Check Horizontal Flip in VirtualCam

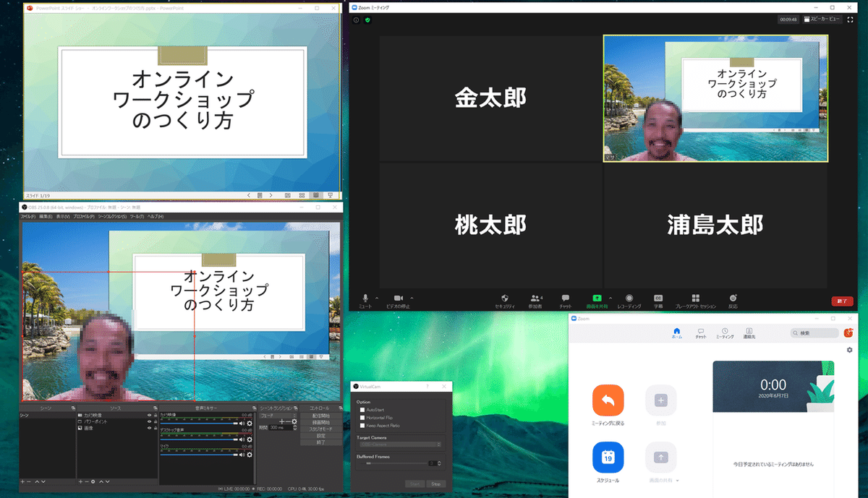tap(362, 418)
